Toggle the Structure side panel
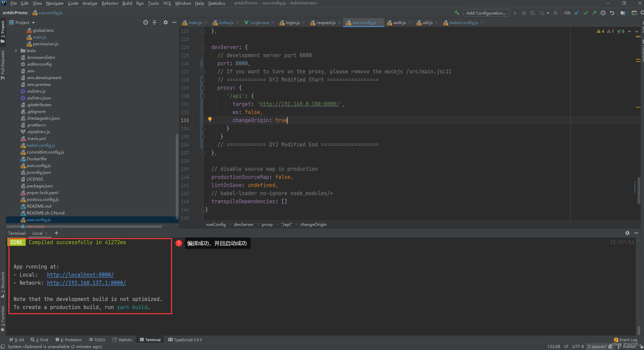 [3, 284]
